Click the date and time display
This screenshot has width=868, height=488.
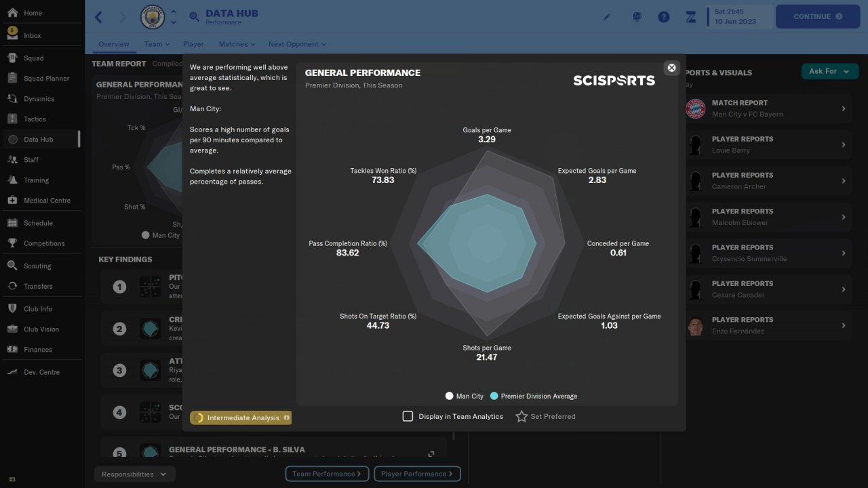tap(740, 17)
